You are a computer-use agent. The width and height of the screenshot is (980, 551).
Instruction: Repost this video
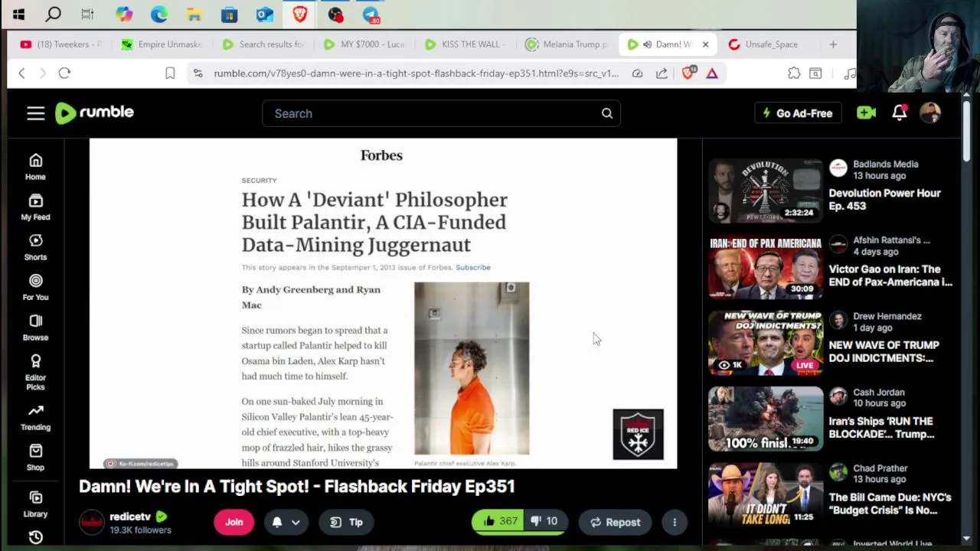coord(616,522)
